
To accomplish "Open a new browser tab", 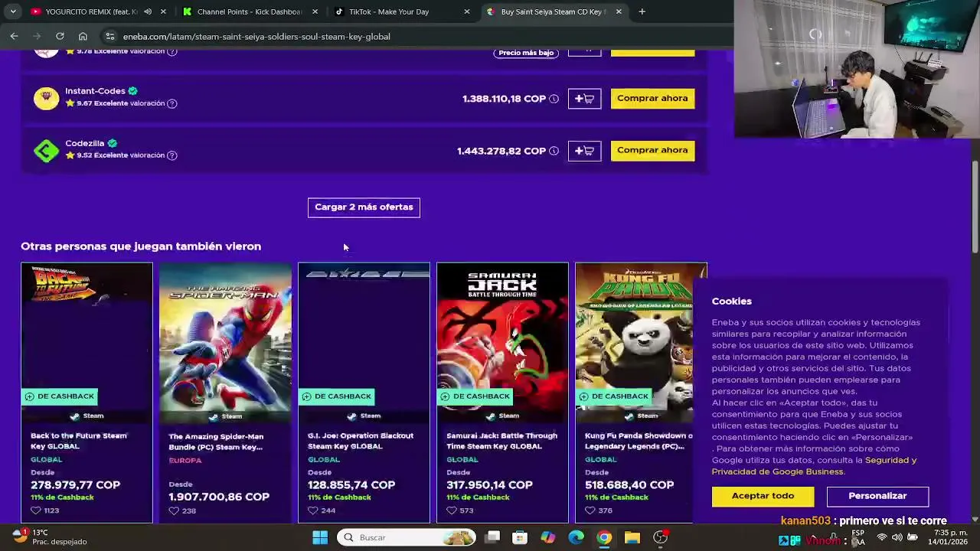I will pos(642,11).
